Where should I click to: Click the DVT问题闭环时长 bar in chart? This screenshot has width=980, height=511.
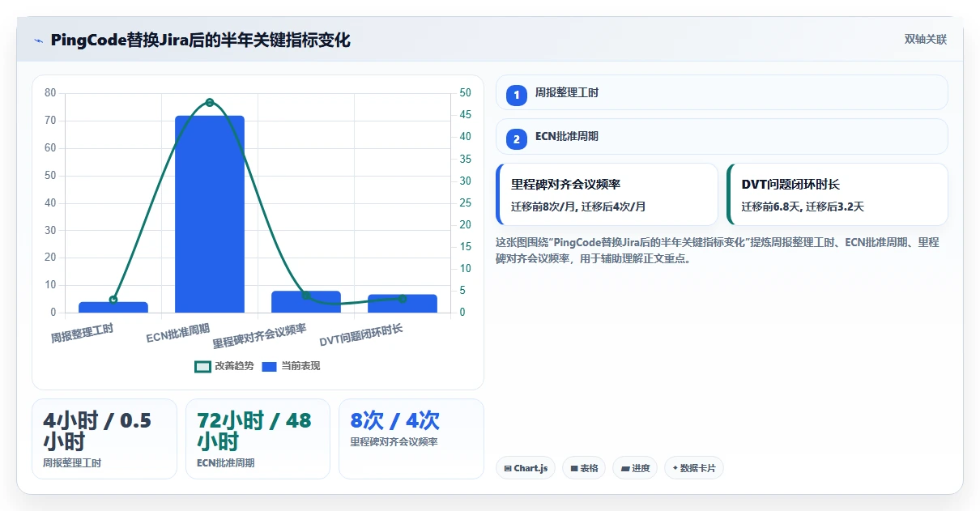[x=403, y=303]
